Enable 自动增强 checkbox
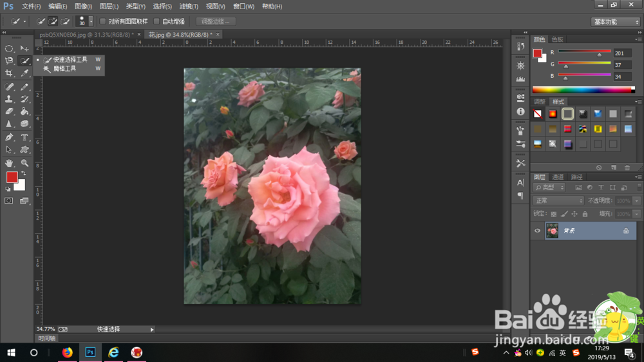The image size is (644, 362). pos(156,21)
